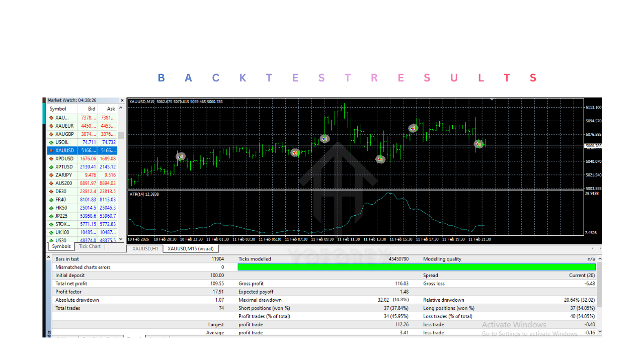Open the XAUUSD,M15 (visual) chart tab
The width and height of the screenshot is (644, 362).
tap(191, 248)
